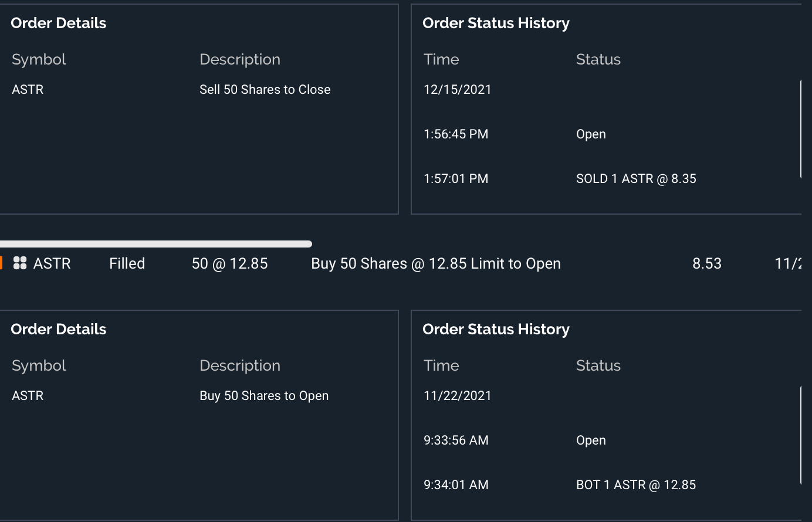This screenshot has height=522, width=812.
Task: Select the BOT 1 ASTR @ 12.85 status entry
Action: [x=636, y=485]
